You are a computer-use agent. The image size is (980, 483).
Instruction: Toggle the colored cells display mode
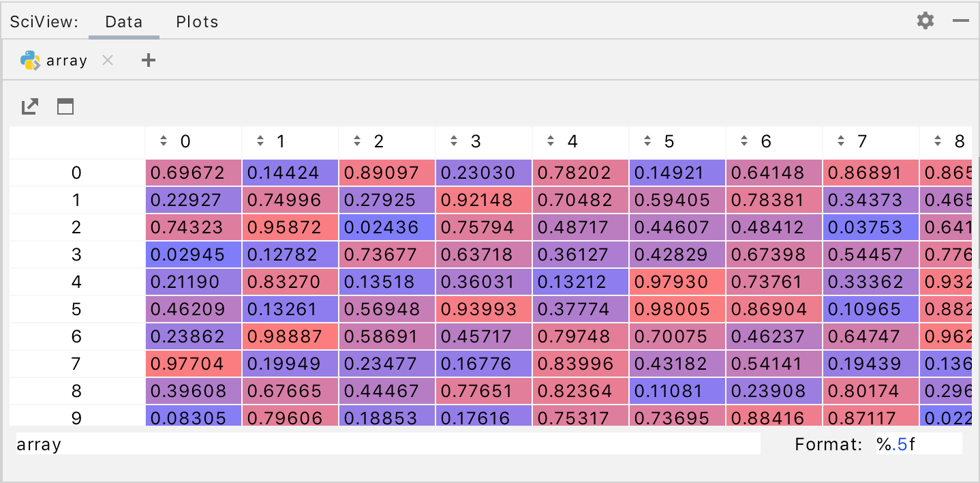(x=65, y=106)
